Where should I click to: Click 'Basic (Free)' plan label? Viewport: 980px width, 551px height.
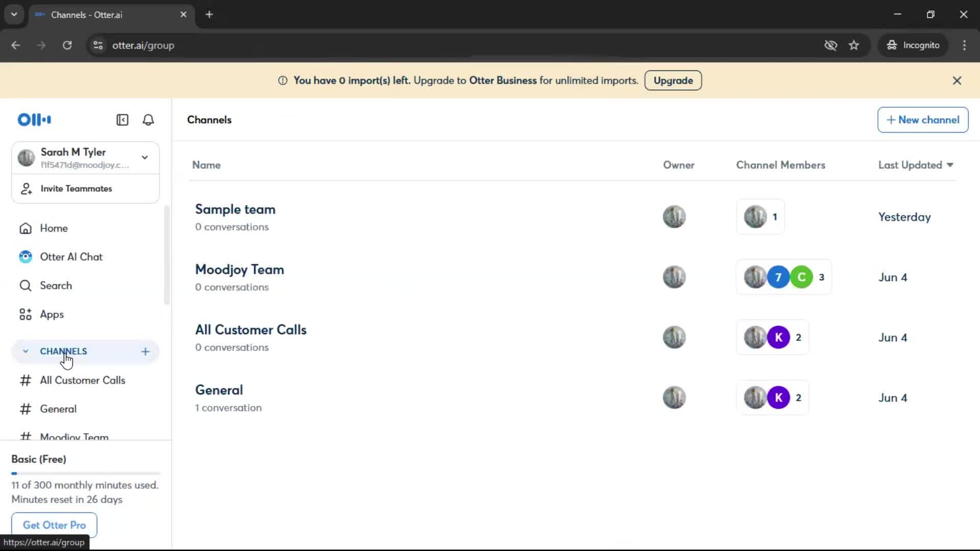click(x=39, y=459)
